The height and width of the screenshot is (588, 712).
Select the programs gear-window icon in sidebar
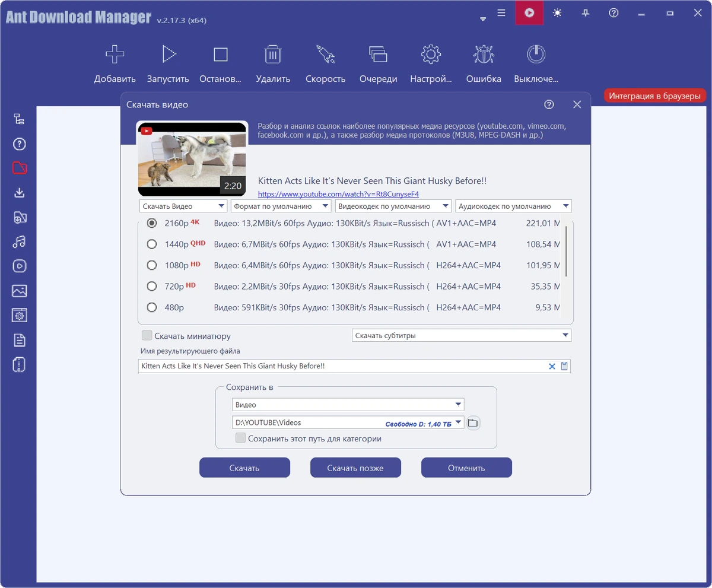20,315
